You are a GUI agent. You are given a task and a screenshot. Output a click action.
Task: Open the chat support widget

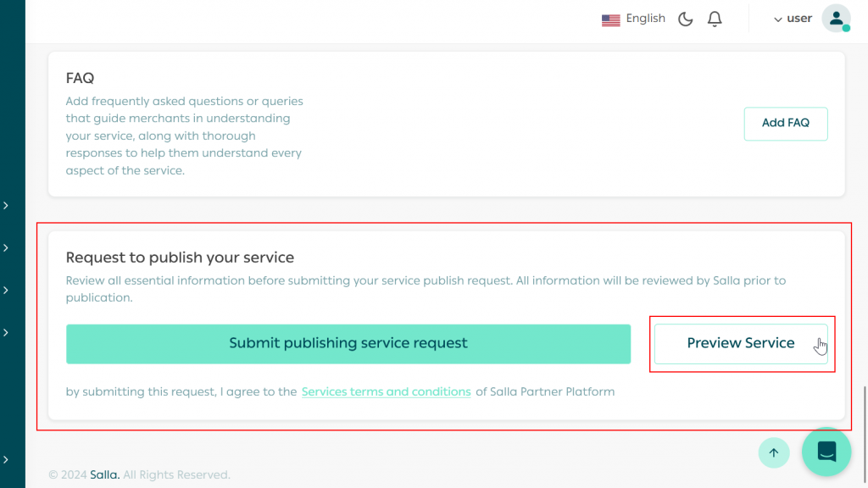[826, 452]
